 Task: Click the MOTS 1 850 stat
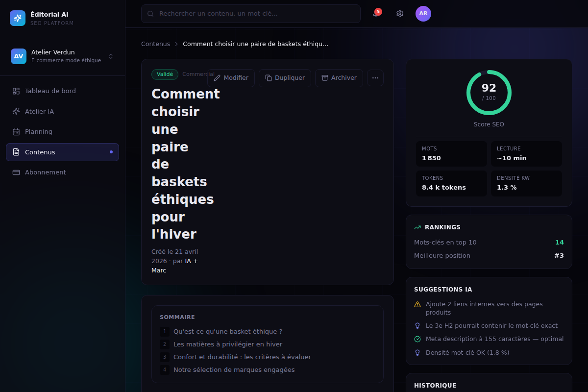451,154
